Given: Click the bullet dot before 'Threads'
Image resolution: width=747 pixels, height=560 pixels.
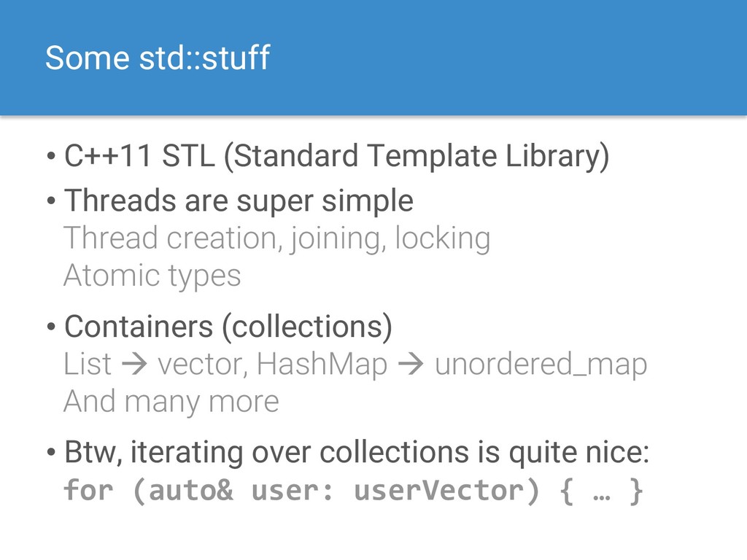Looking at the screenshot, I should [52, 201].
